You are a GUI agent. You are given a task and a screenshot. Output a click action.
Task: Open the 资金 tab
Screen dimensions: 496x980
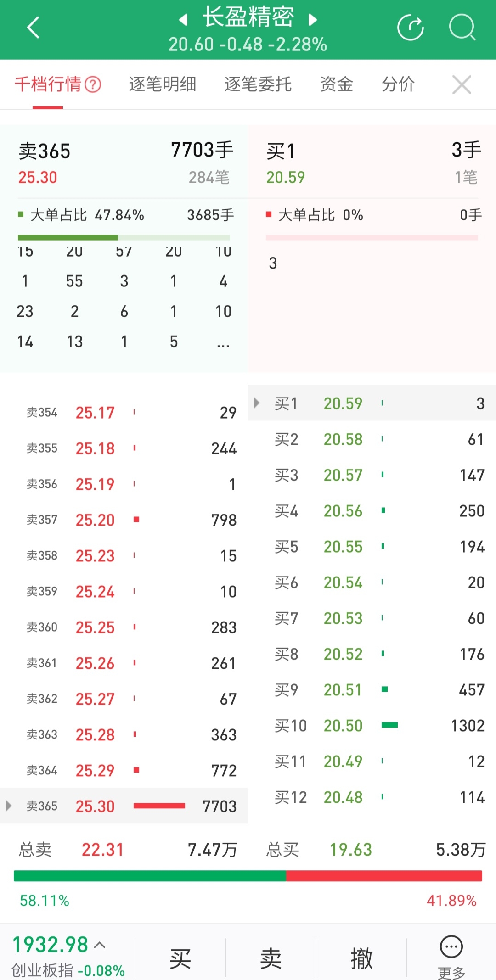click(337, 84)
